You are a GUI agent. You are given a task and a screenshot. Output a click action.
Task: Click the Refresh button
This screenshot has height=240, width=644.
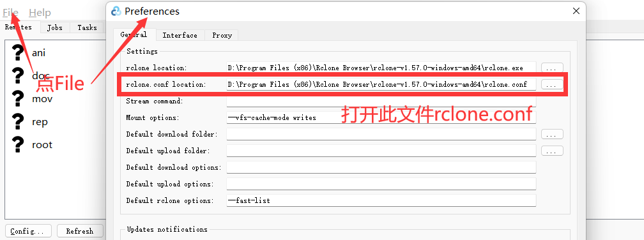click(x=80, y=231)
